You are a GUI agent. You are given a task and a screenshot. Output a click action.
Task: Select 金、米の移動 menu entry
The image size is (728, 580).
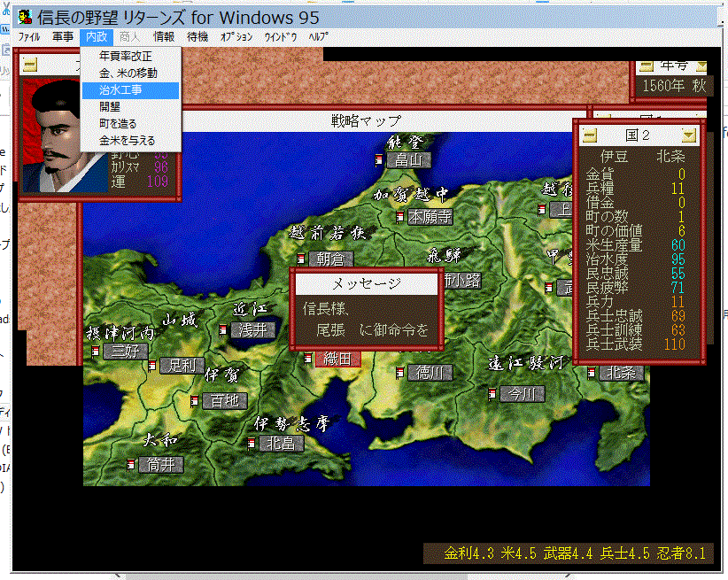click(x=130, y=73)
